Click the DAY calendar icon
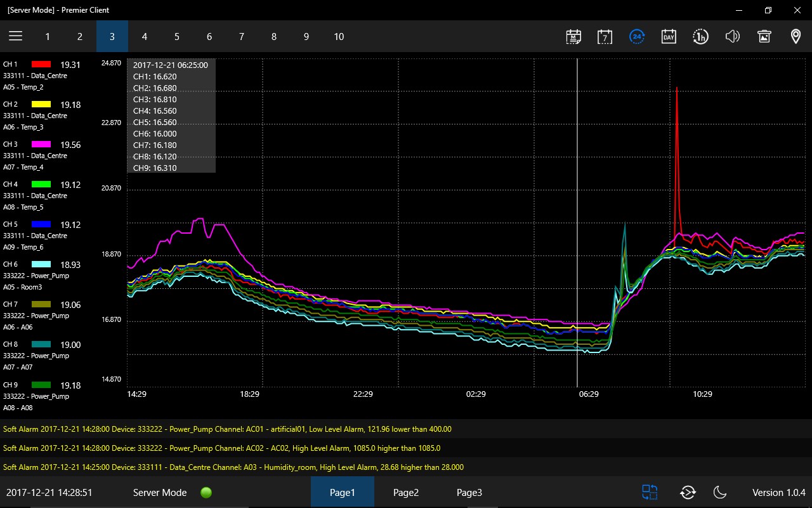Image resolution: width=812 pixels, height=508 pixels. click(669, 36)
